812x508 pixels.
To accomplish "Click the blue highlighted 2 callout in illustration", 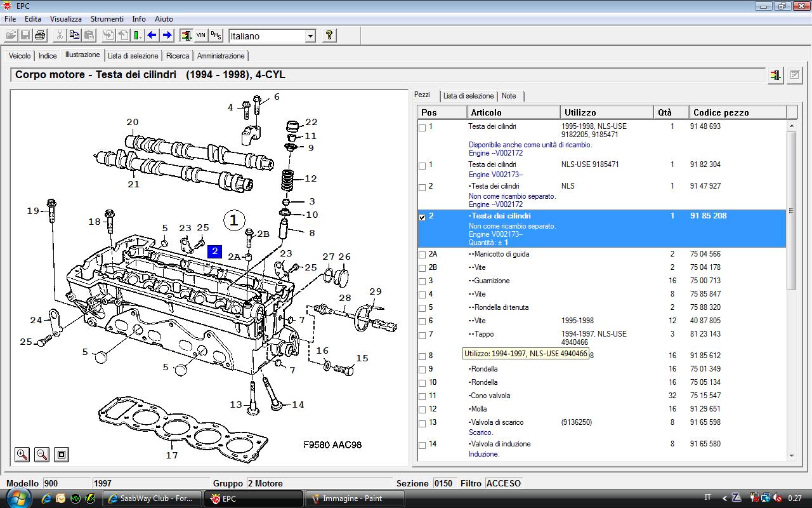I will pos(215,251).
